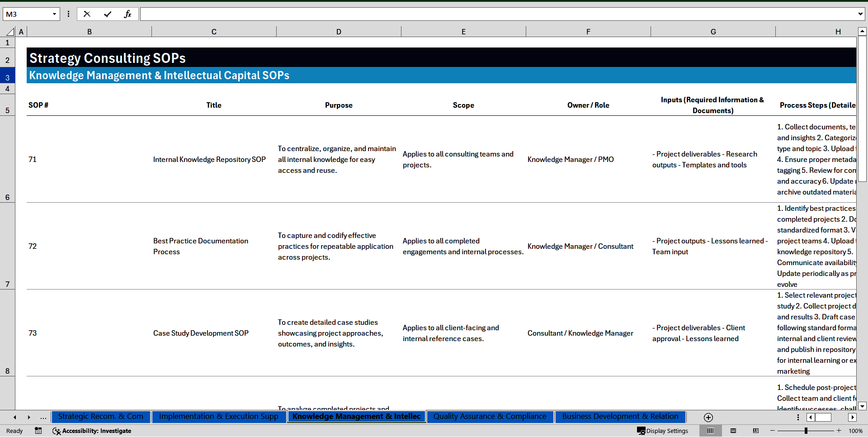868x437 pixels.
Task: Open Quality Assurance & Compliance tab
Action: pyautogui.click(x=490, y=417)
